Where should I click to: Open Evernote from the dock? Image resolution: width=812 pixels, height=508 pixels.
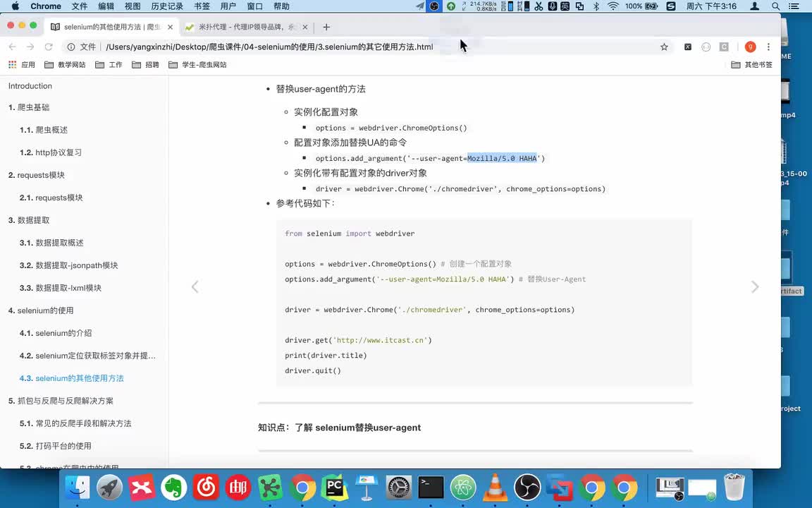173,488
